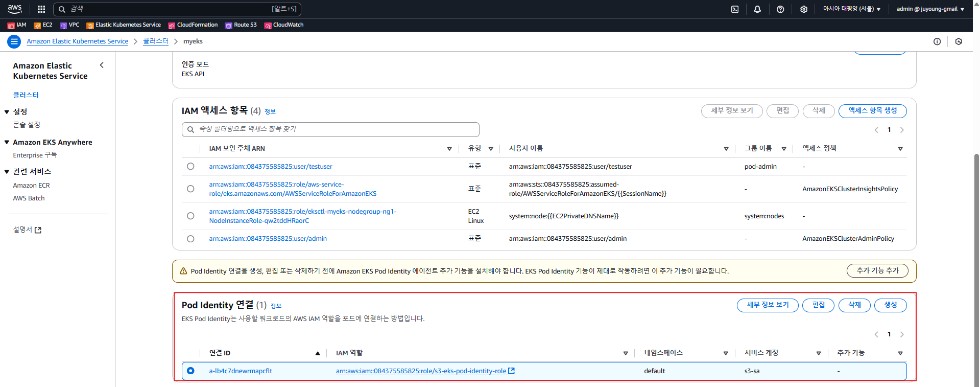Open the services grid menu icon
Screen dimensions: 980x387
(41, 9)
